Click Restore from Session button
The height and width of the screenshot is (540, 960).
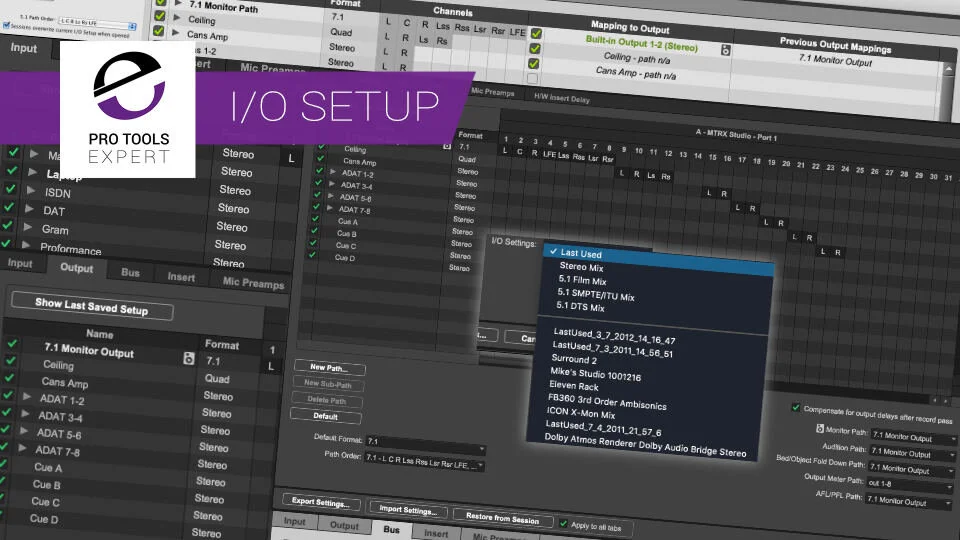coord(503,518)
